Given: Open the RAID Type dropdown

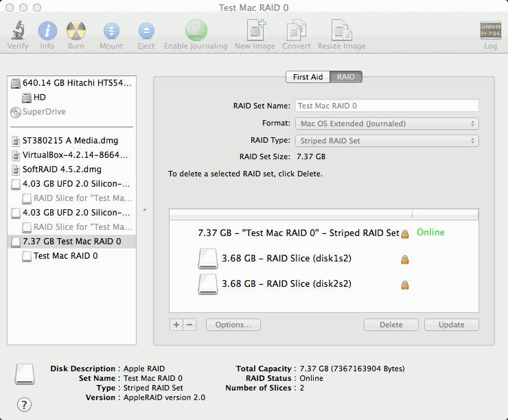Looking at the screenshot, I should pos(386,141).
